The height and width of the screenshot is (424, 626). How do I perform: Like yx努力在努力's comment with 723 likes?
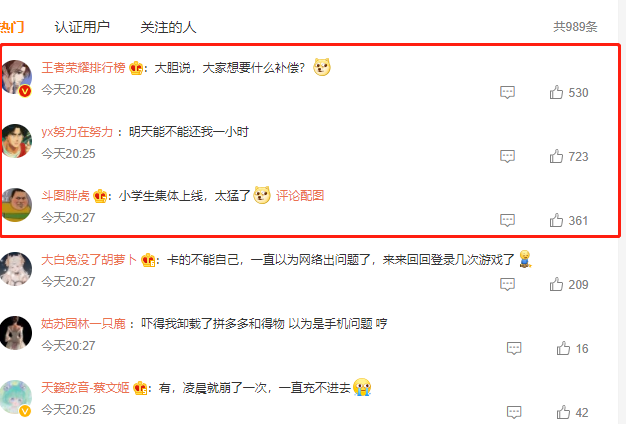pos(556,156)
